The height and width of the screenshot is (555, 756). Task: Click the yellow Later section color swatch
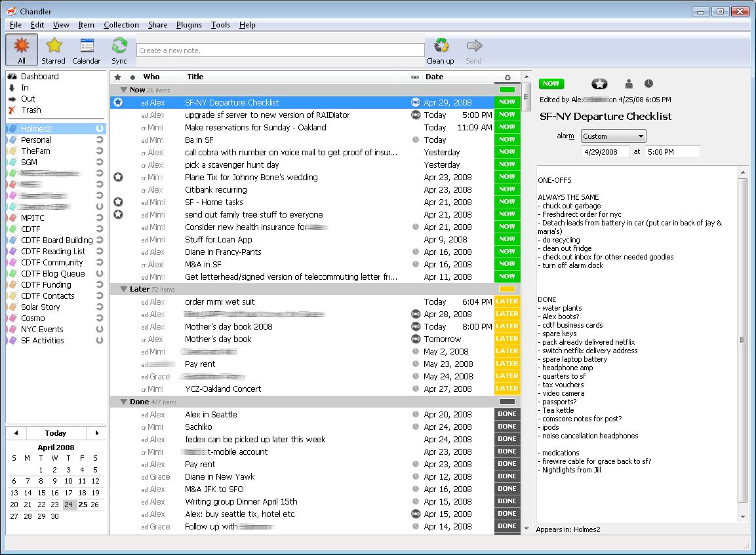point(507,289)
